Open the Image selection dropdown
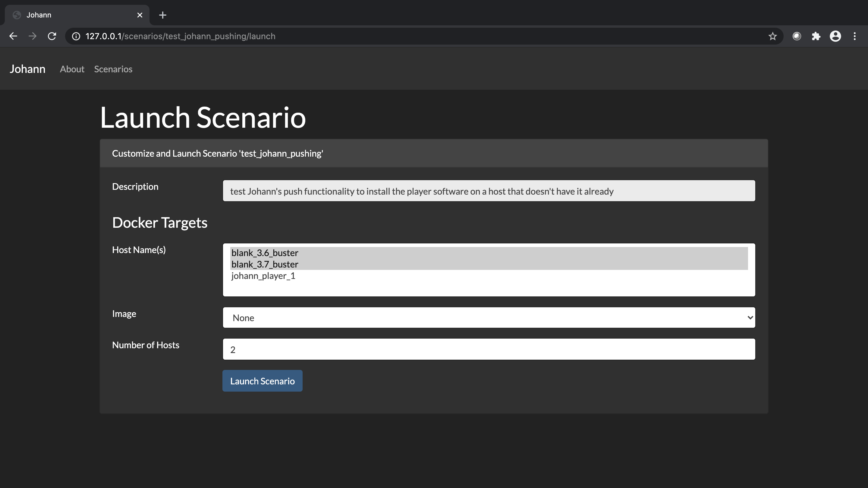868x488 pixels. click(x=489, y=317)
